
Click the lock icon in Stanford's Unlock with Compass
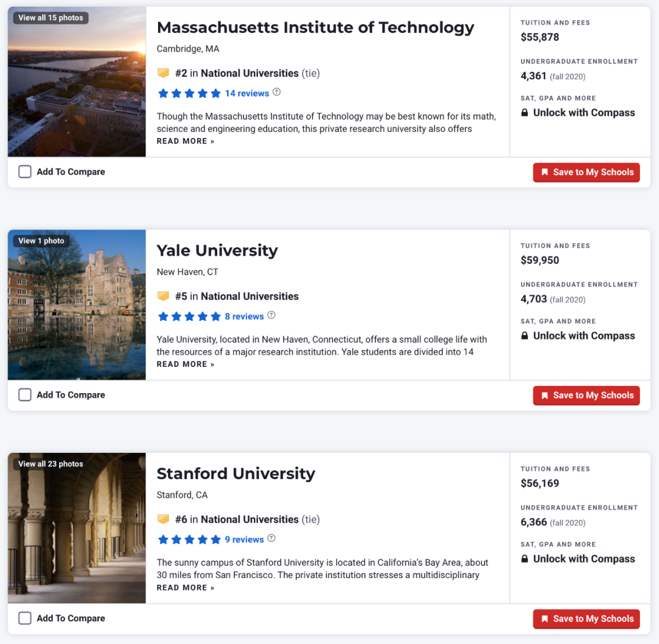[525, 559]
